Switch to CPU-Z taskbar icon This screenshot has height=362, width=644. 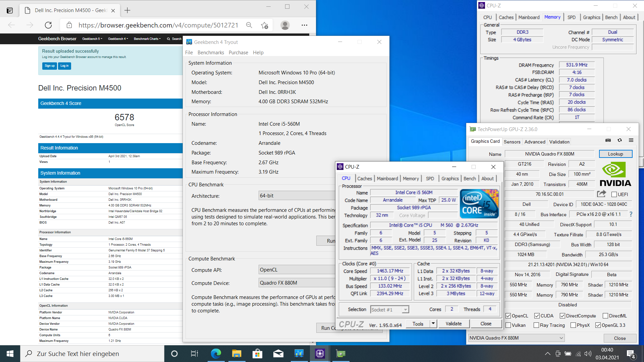click(320, 354)
